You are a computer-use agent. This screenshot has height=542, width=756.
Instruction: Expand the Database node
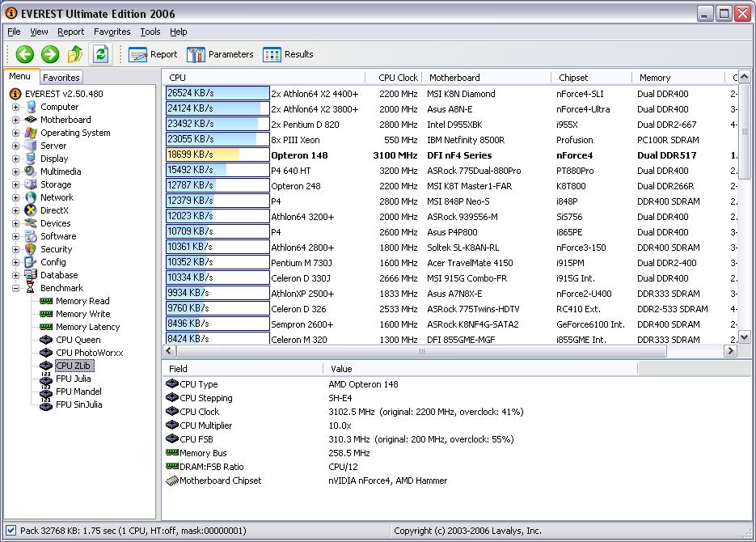click(16, 275)
